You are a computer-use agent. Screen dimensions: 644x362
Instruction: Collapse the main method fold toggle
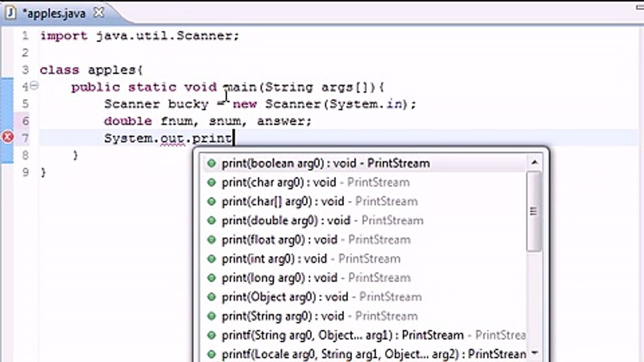34,85
